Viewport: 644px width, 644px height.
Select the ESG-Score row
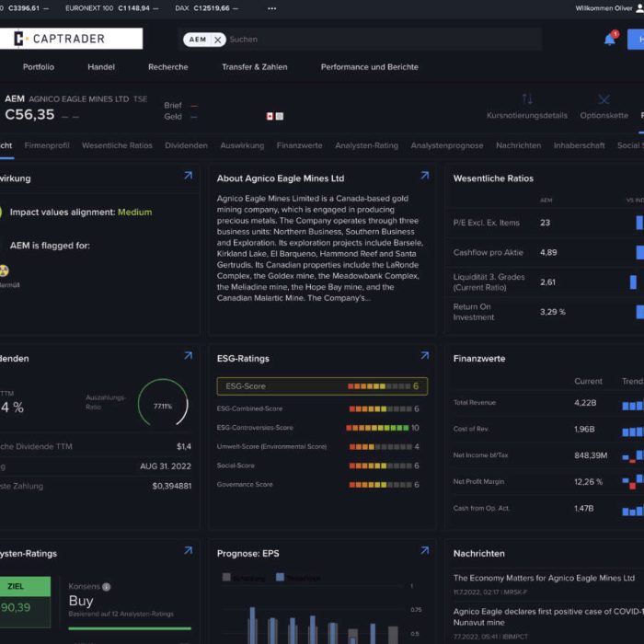click(322, 386)
